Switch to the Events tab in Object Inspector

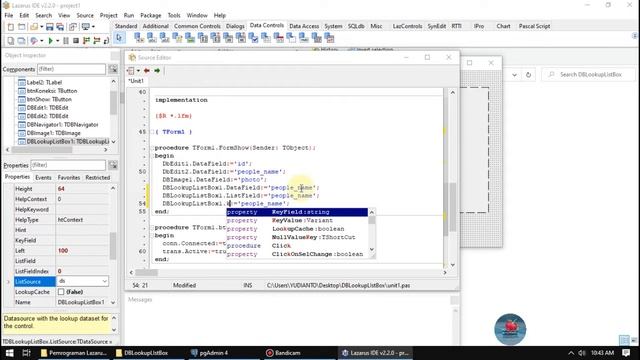click(43, 178)
